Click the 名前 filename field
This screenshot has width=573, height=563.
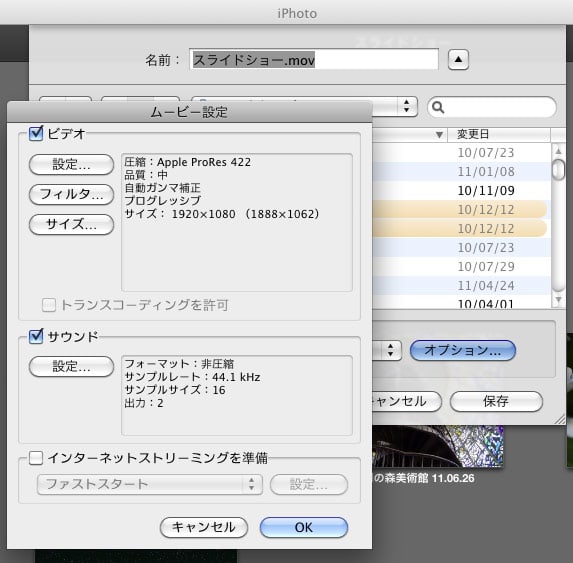[x=314, y=60]
